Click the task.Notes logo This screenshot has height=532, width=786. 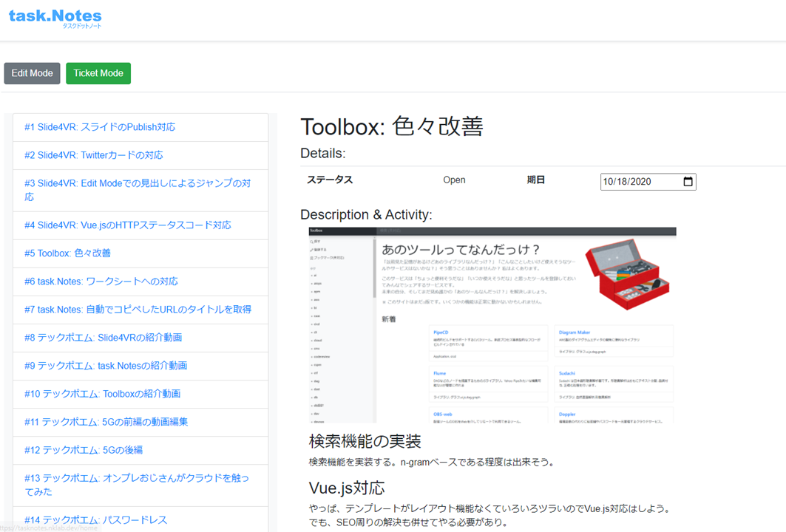point(55,18)
